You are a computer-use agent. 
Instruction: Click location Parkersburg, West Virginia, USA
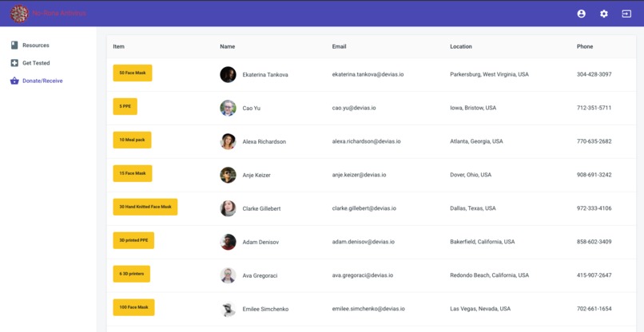coord(490,75)
